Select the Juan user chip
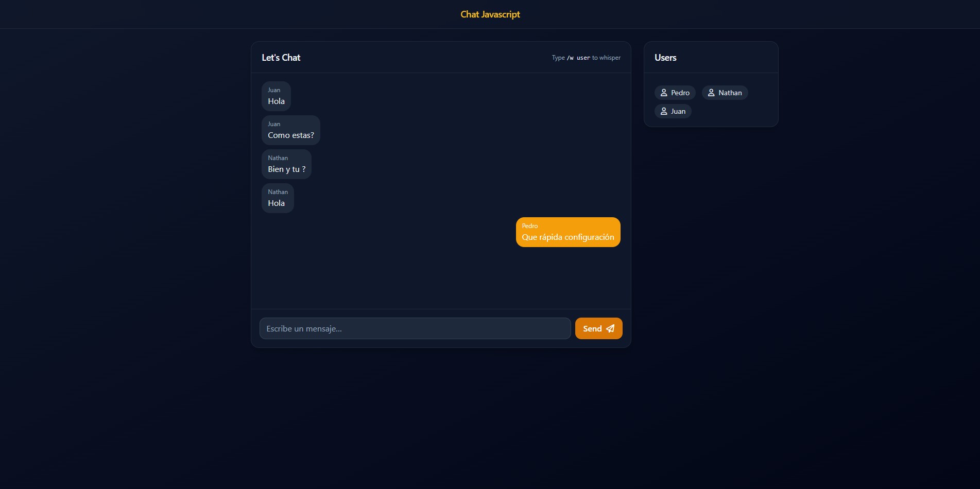 coord(673,111)
